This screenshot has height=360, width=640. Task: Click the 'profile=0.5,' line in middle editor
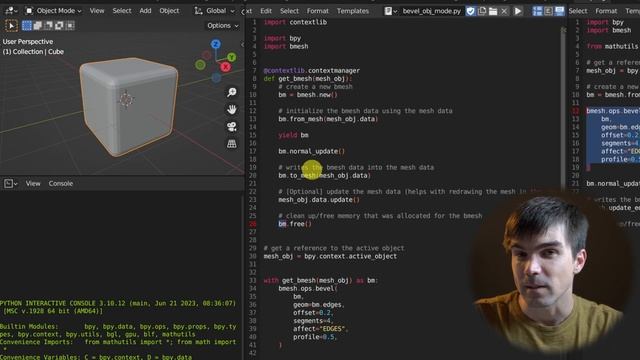click(x=315, y=337)
